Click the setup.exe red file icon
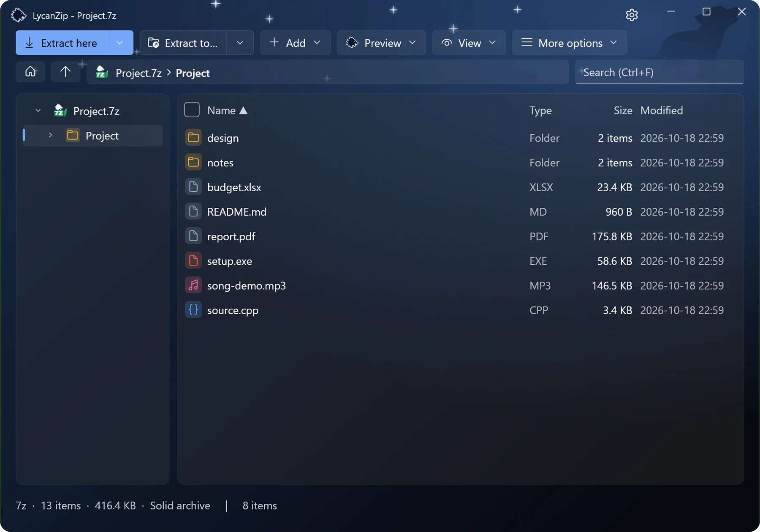Image resolution: width=760 pixels, height=532 pixels. tap(193, 261)
